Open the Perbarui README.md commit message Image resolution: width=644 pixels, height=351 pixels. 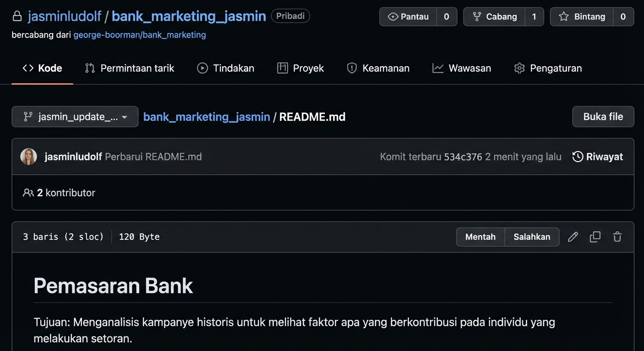pyautogui.click(x=153, y=157)
